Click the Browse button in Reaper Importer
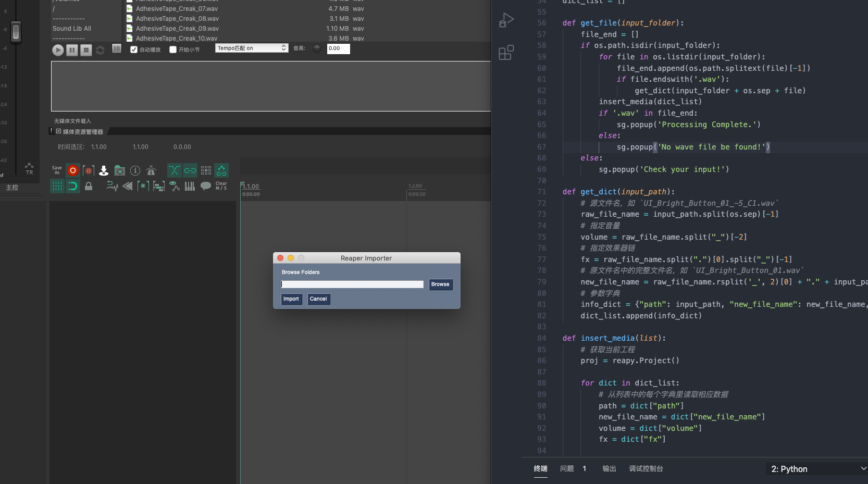868x484 pixels. 440,284
